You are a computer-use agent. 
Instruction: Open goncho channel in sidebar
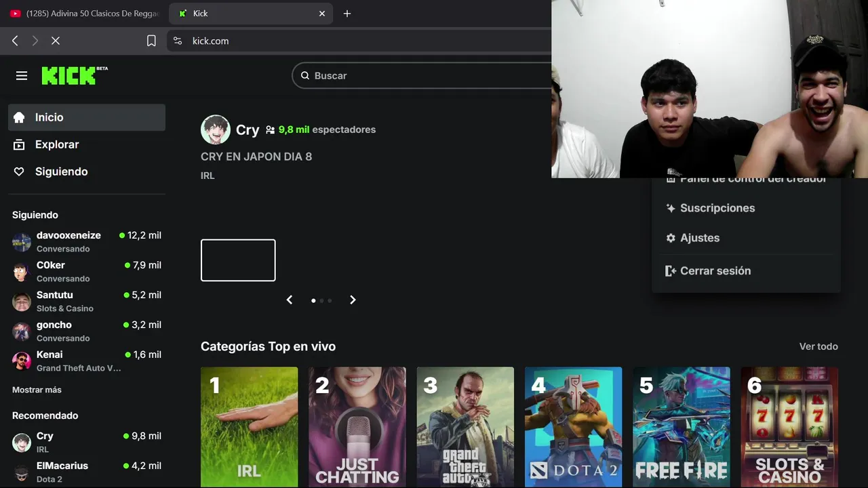pyautogui.click(x=87, y=331)
